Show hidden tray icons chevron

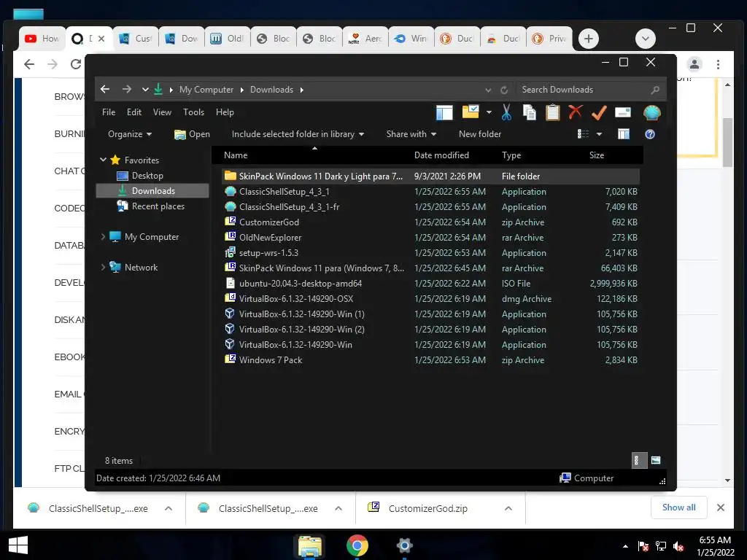625,547
